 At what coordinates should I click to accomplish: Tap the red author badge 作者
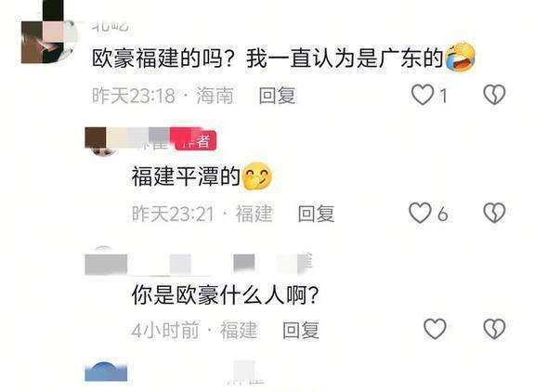195,140
